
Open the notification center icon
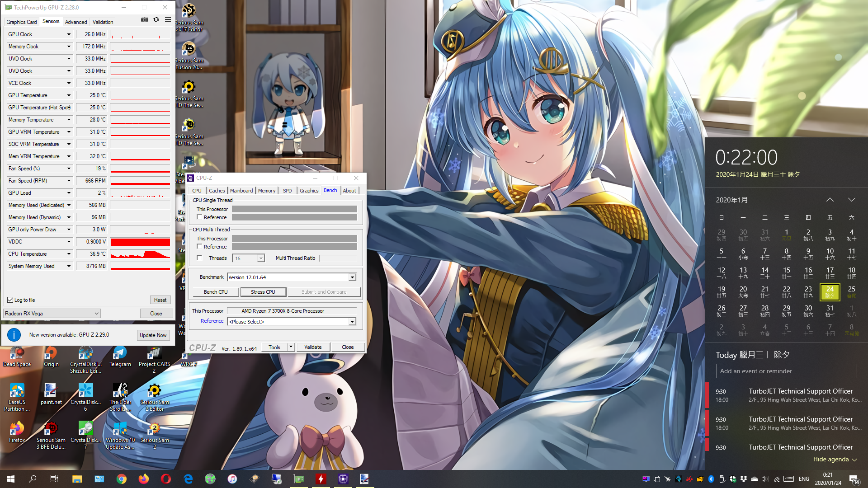click(854, 479)
